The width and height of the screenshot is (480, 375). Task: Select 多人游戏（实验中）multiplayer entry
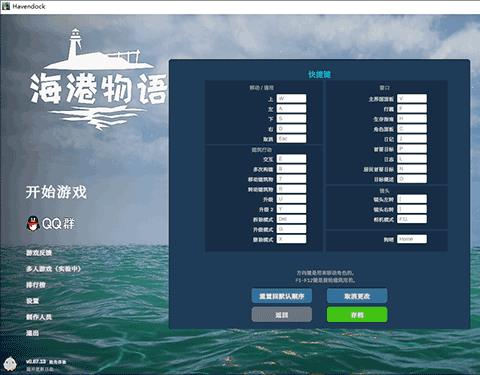(53, 269)
